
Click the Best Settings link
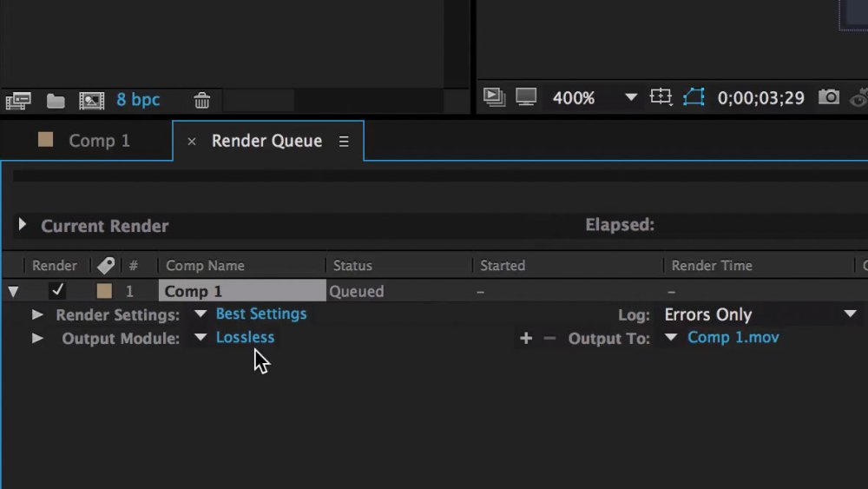[261, 314]
